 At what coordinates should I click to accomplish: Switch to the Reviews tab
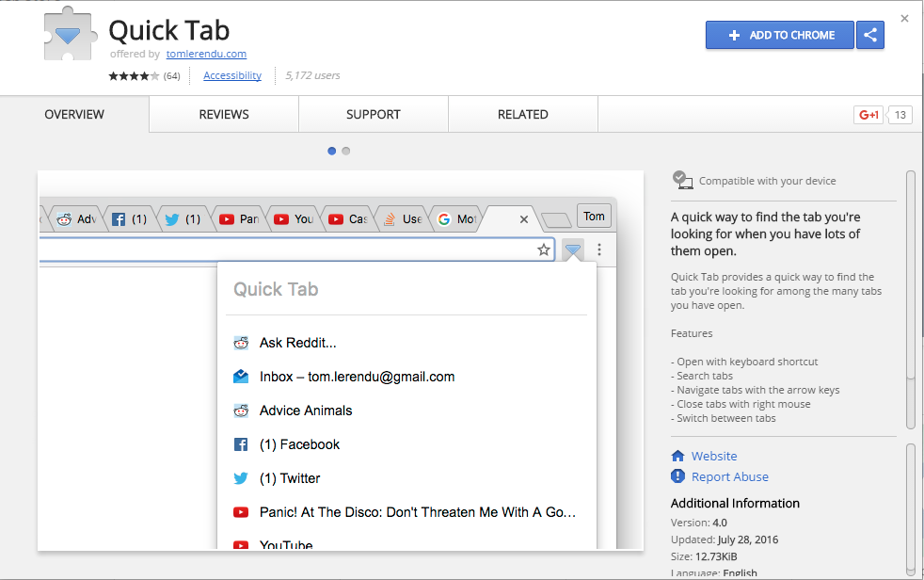224,114
